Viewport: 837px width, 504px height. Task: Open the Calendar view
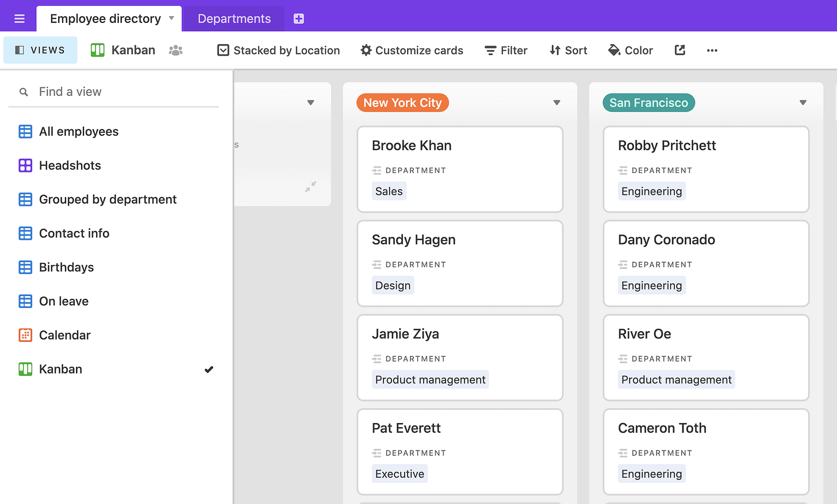pyautogui.click(x=65, y=335)
